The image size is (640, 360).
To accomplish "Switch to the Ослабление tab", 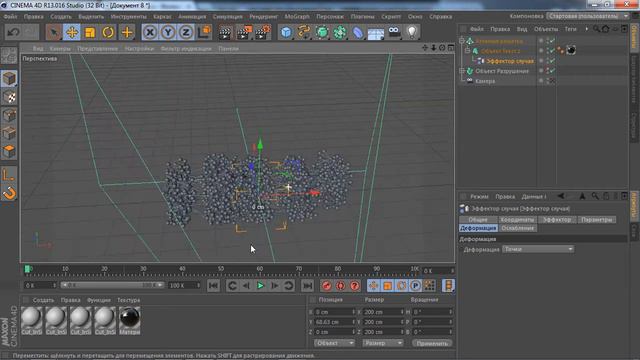I will pyautogui.click(x=518, y=228).
